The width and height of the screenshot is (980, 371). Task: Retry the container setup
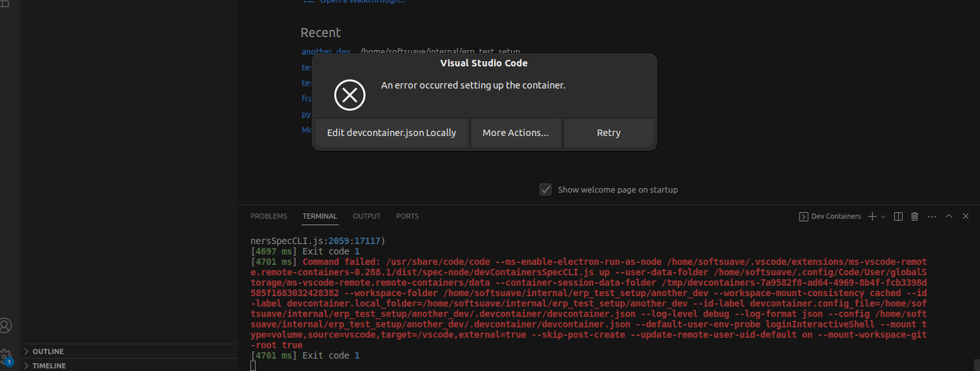point(609,133)
